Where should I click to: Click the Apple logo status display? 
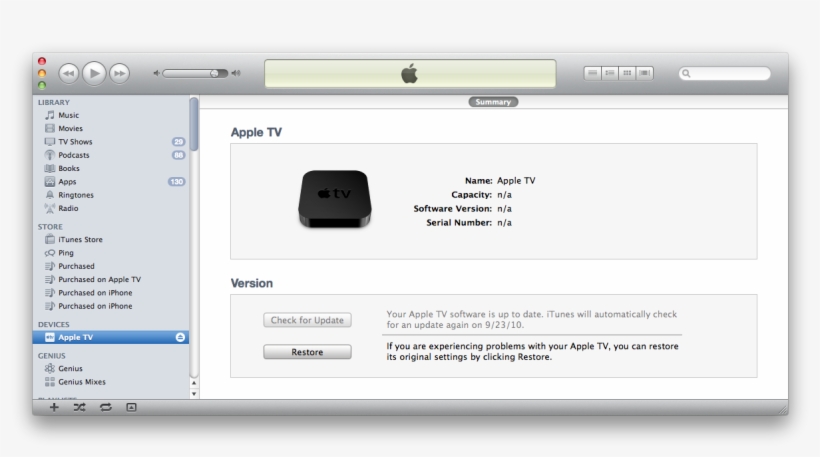pos(410,74)
